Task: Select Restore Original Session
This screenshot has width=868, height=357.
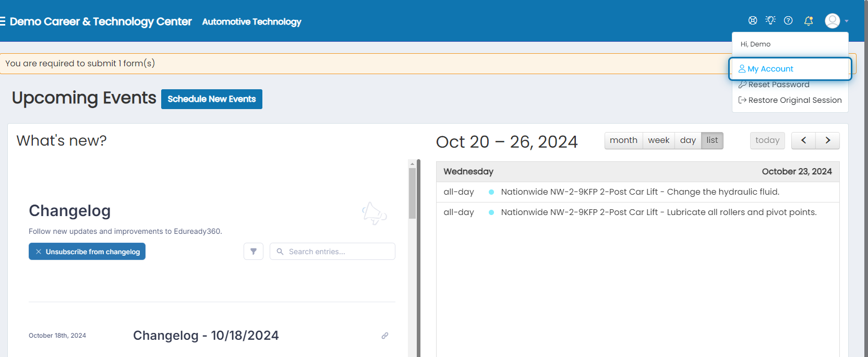Action: (x=790, y=100)
